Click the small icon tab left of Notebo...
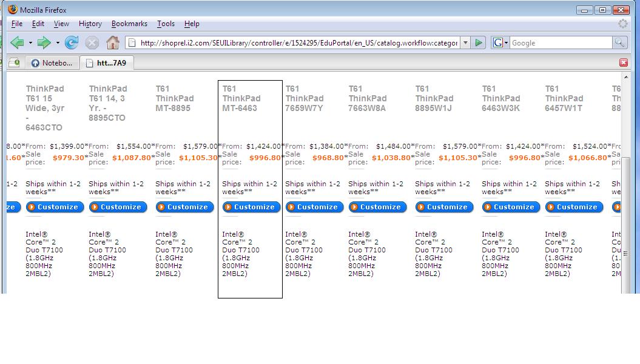 tap(15, 62)
